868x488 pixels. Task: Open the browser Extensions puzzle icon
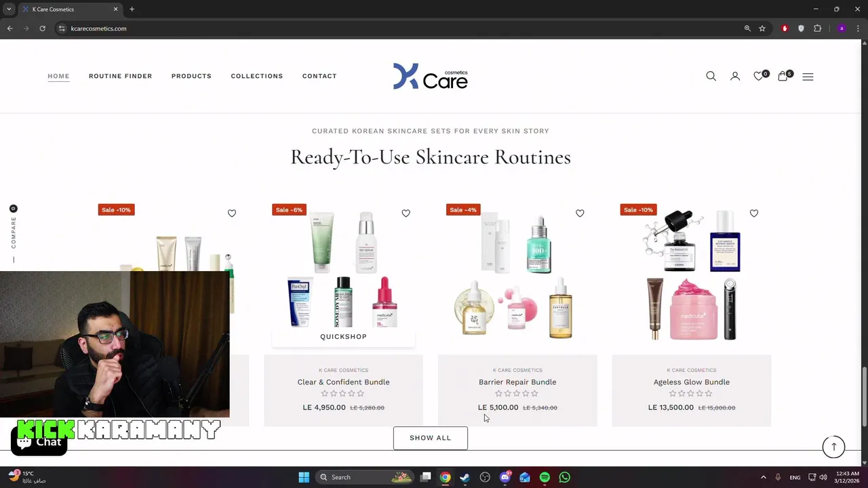[x=817, y=28]
